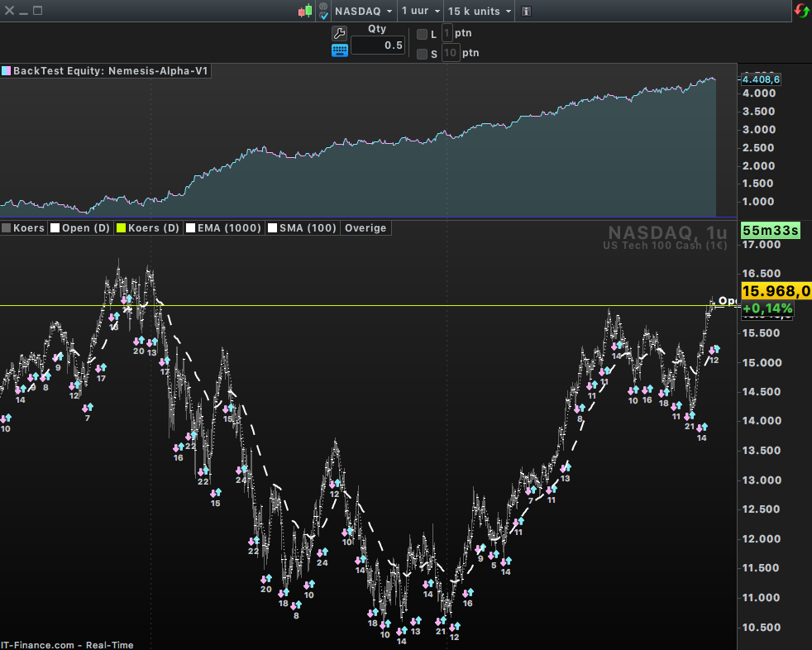Select the 'Koers' legend tab
Image resolution: width=812 pixels, height=650 pixels.
click(x=24, y=228)
